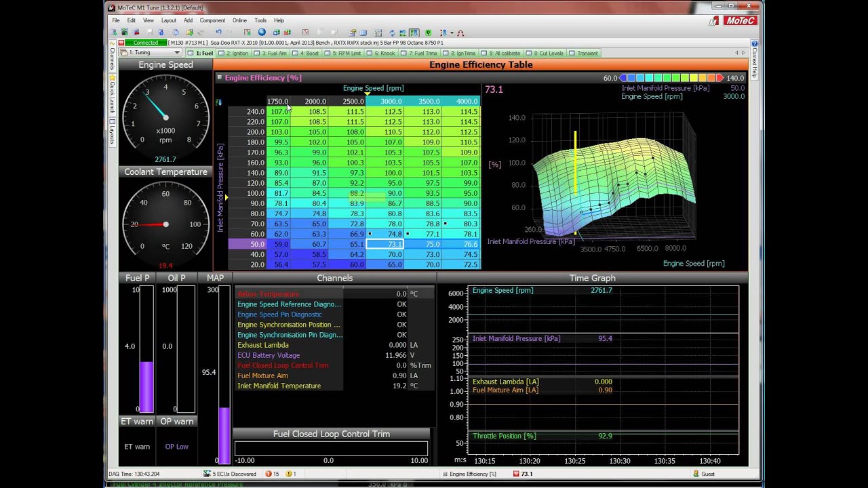The width and height of the screenshot is (868, 488).
Task: Toggle the Engine Efficiency [%] panel marker
Action: (x=219, y=77)
